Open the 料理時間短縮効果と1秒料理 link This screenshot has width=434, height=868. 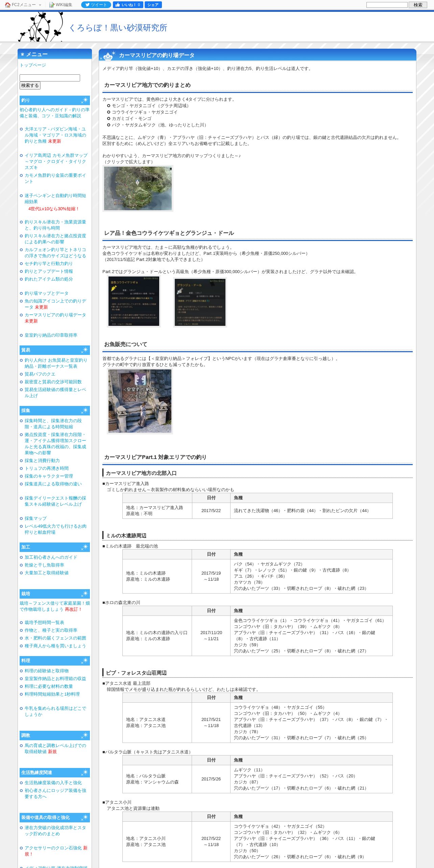[x=52, y=694]
